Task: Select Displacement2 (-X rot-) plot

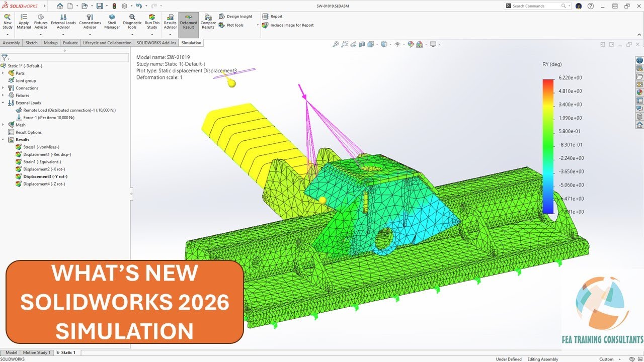Action: coord(40,169)
